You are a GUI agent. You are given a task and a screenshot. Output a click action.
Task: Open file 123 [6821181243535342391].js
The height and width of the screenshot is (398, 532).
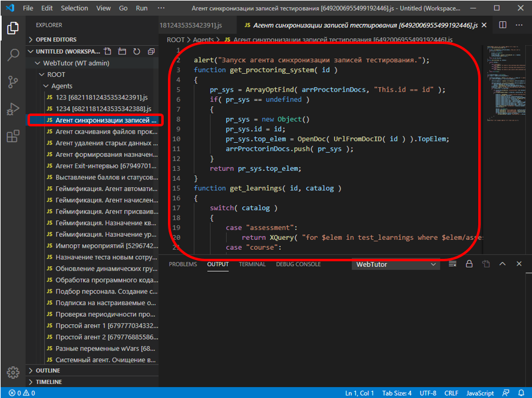(92, 97)
